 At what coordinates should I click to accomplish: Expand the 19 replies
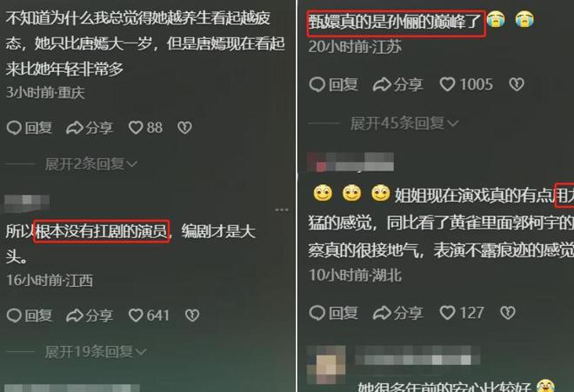tap(95, 352)
